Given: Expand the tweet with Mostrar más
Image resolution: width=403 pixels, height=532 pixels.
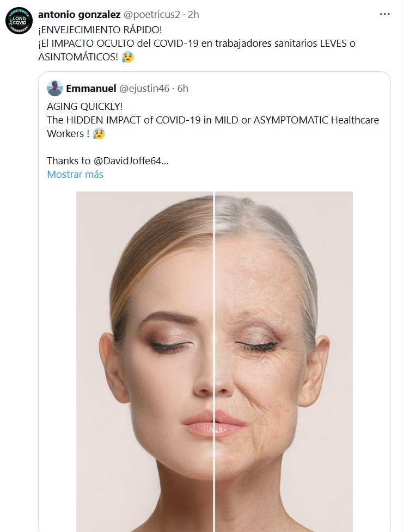Looking at the screenshot, I should [x=75, y=175].
